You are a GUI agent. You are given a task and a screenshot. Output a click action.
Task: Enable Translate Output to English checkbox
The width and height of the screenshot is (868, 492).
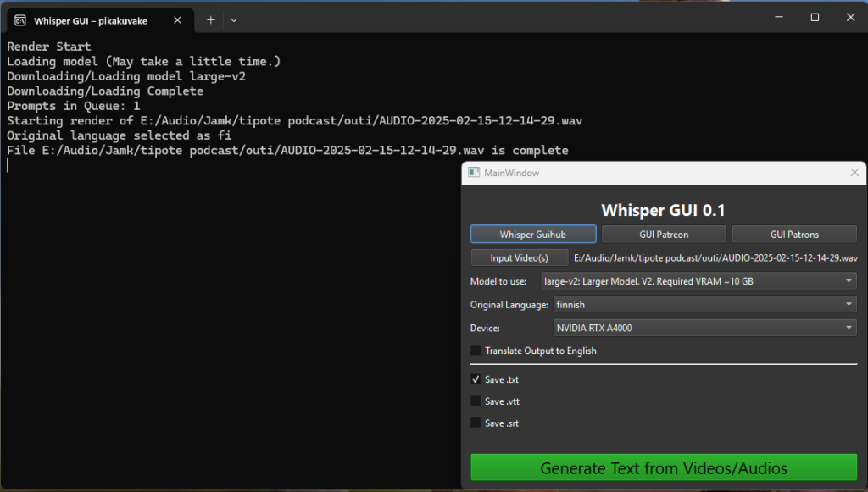pyautogui.click(x=476, y=351)
